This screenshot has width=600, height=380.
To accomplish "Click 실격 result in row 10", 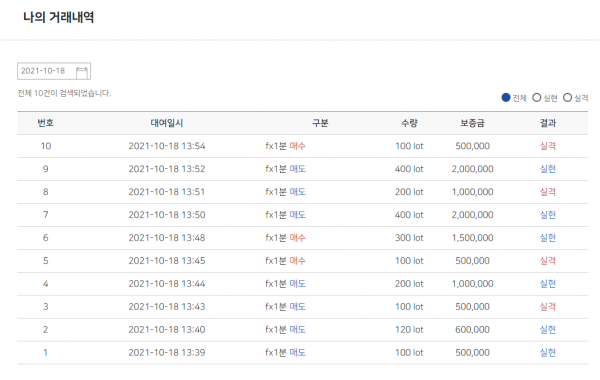I will coord(548,146).
